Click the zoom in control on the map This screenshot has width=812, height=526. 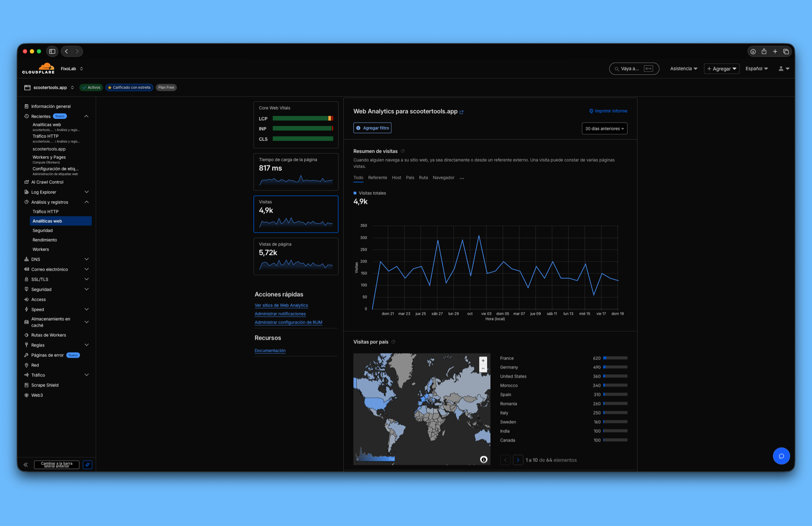click(483, 360)
